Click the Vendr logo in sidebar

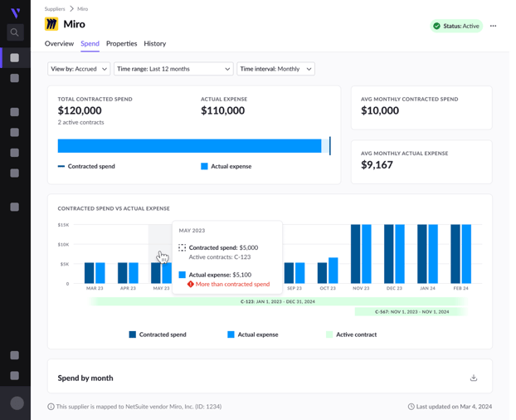coord(15,13)
